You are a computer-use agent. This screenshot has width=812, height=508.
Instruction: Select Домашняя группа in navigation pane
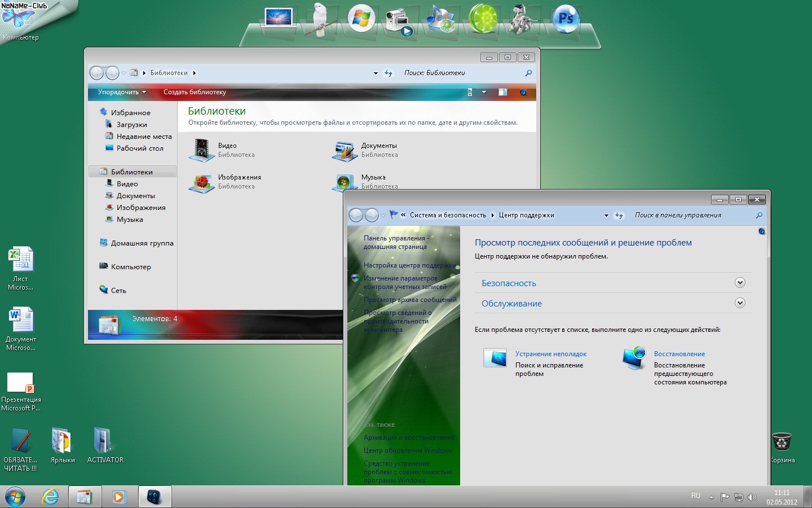coord(142,243)
